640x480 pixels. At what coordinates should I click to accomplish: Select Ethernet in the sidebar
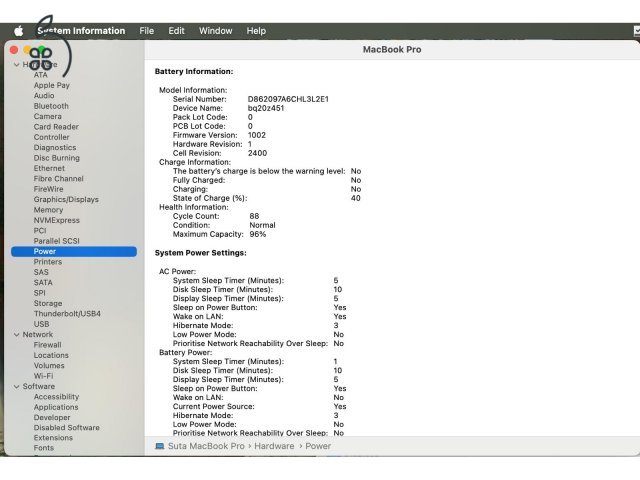(49, 168)
